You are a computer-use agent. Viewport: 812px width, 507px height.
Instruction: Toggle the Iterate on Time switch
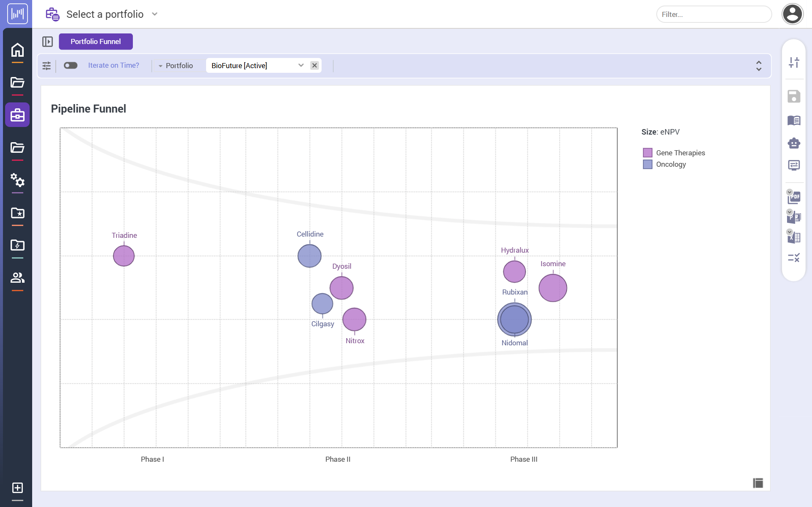pyautogui.click(x=71, y=66)
